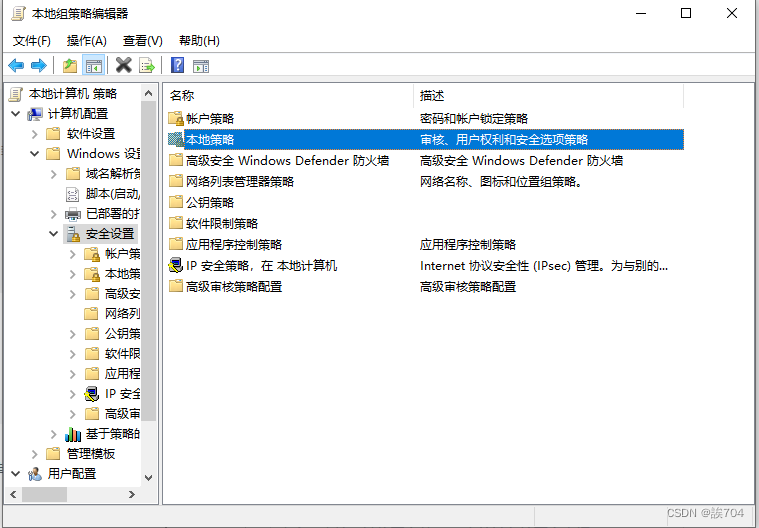The height and width of the screenshot is (528, 759).
Task: Click the Delete X toolbar icon
Action: [124, 65]
